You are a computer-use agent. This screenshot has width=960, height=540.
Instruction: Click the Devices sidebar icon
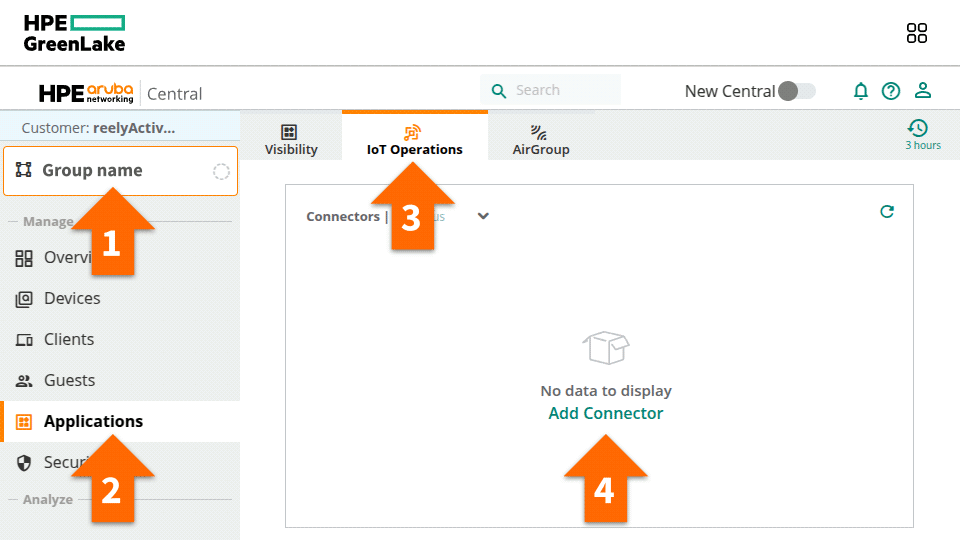[24, 299]
